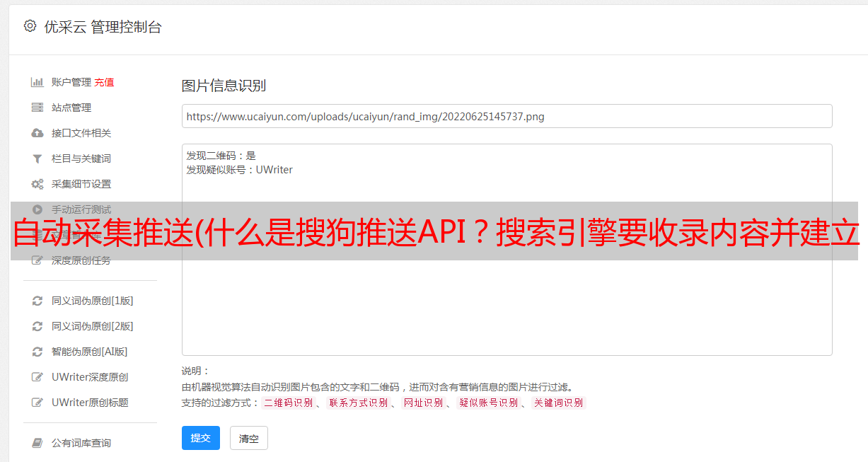Click the 发现二维码：是 result line
The height and width of the screenshot is (462, 868).
click(221, 156)
